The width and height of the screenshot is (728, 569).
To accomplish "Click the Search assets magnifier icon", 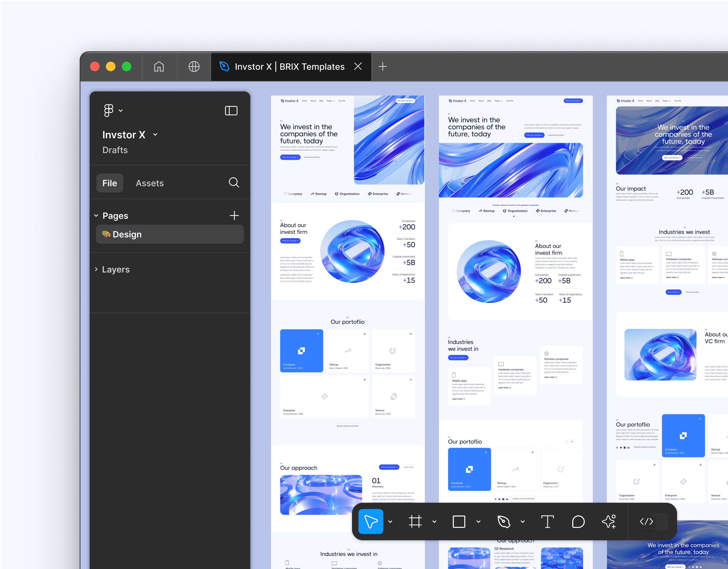I will pyautogui.click(x=234, y=183).
